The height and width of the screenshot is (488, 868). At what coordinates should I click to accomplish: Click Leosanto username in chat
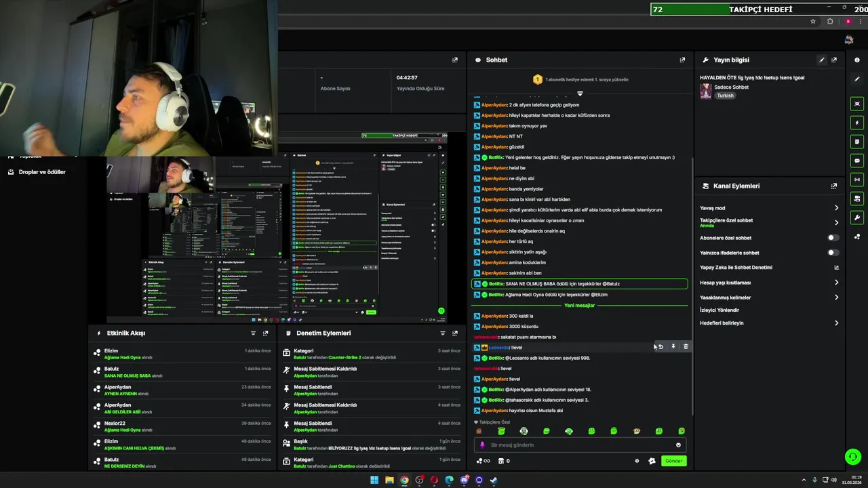(x=498, y=348)
